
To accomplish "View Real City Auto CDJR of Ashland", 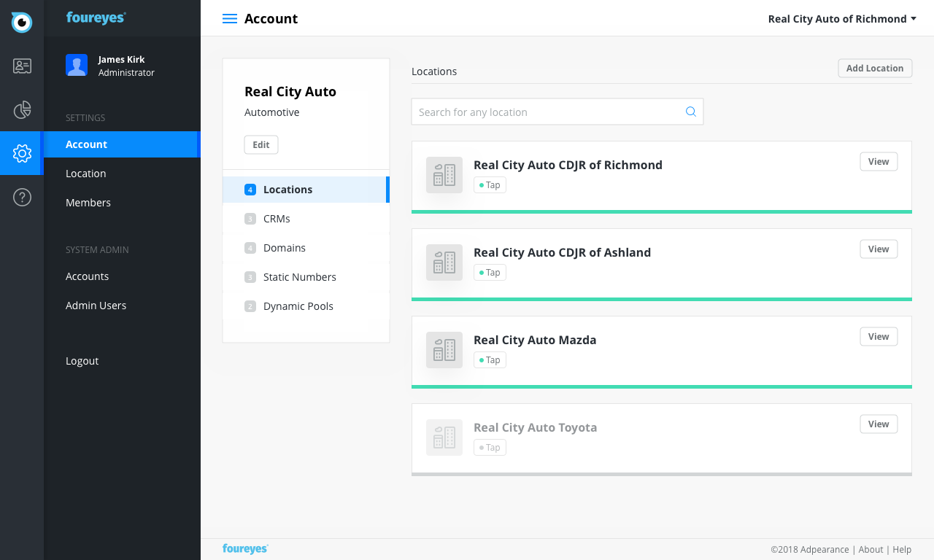I will [x=879, y=249].
